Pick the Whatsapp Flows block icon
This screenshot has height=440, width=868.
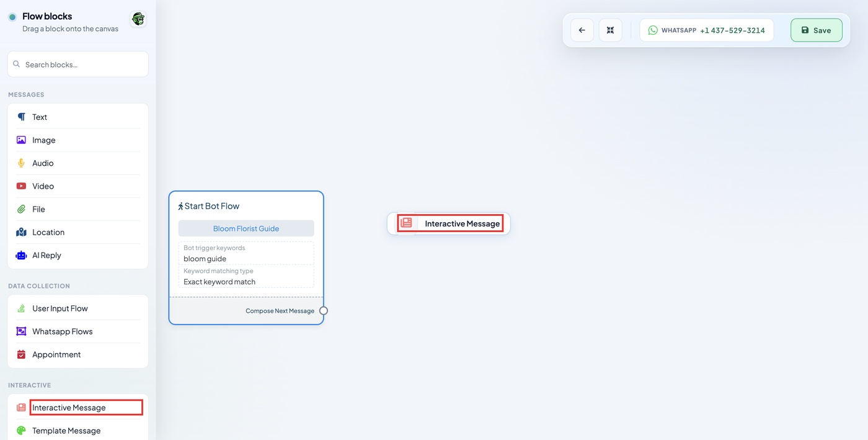[21, 331]
